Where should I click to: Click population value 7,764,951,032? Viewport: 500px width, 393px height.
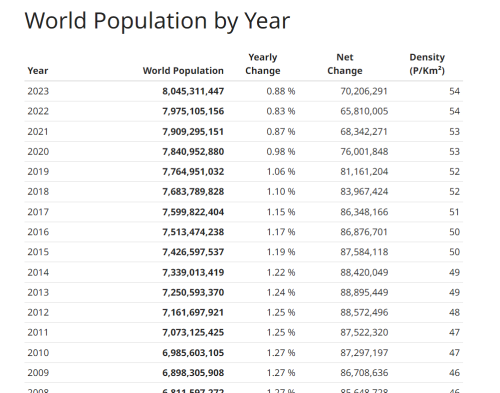coord(193,172)
